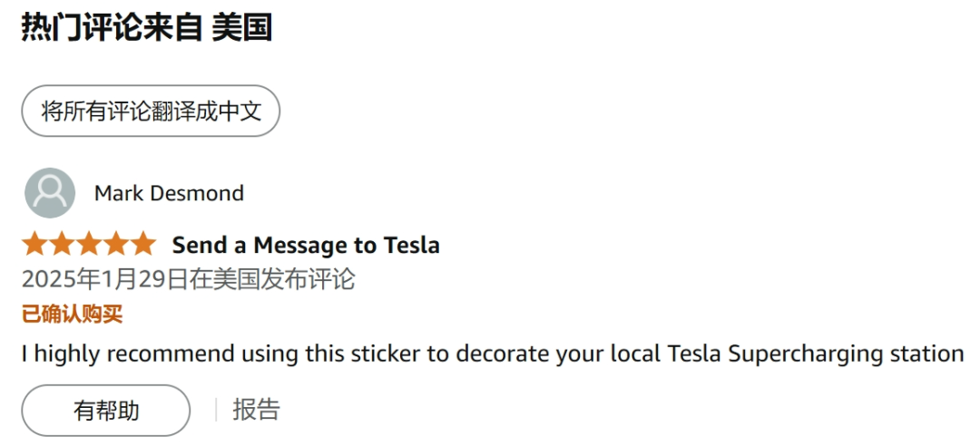
Task: Click the 热门评论来自 heading text
Action: pyautogui.click(x=112, y=27)
